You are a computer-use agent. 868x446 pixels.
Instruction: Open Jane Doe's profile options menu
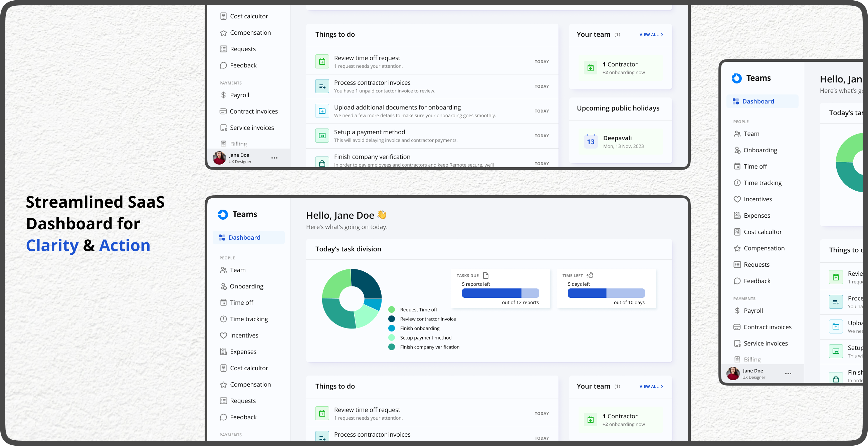274,158
